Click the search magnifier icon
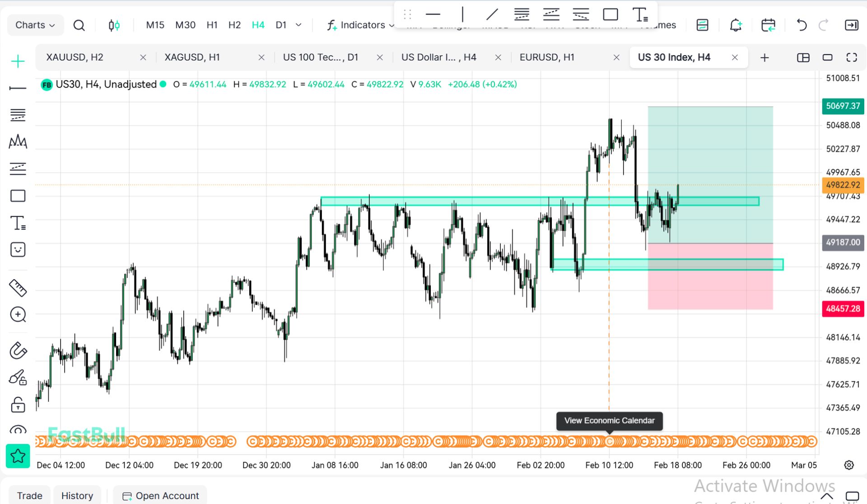The image size is (867, 504). click(x=79, y=25)
